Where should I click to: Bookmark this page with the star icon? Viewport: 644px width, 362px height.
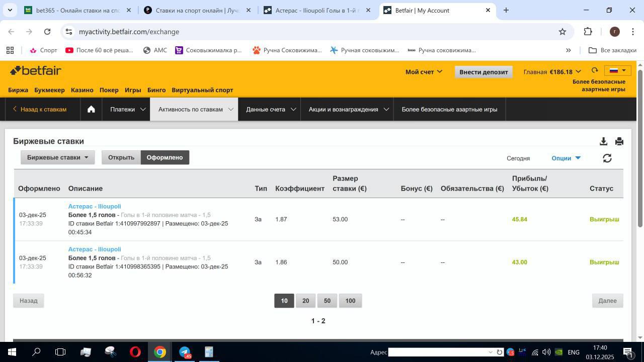(x=562, y=32)
